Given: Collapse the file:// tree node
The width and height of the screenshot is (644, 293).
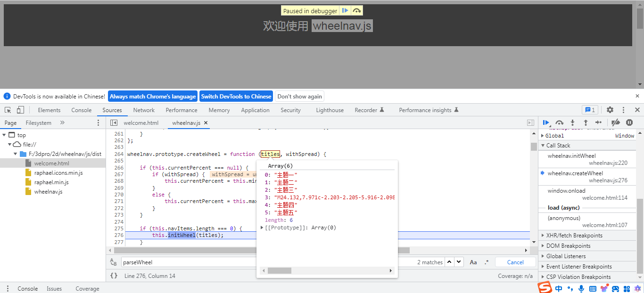Looking at the screenshot, I should click(10, 145).
